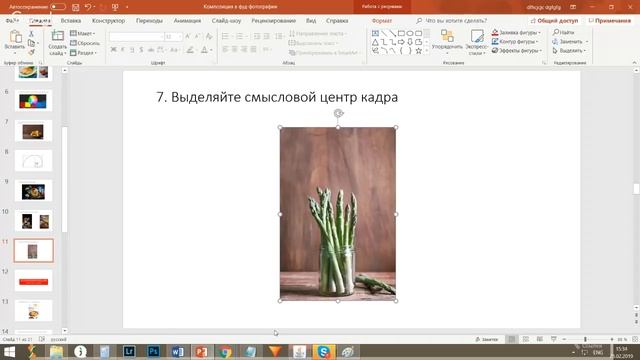The image size is (640, 360).
Task: Toggle Underline formatting (Ч)
Action: click(132, 50)
